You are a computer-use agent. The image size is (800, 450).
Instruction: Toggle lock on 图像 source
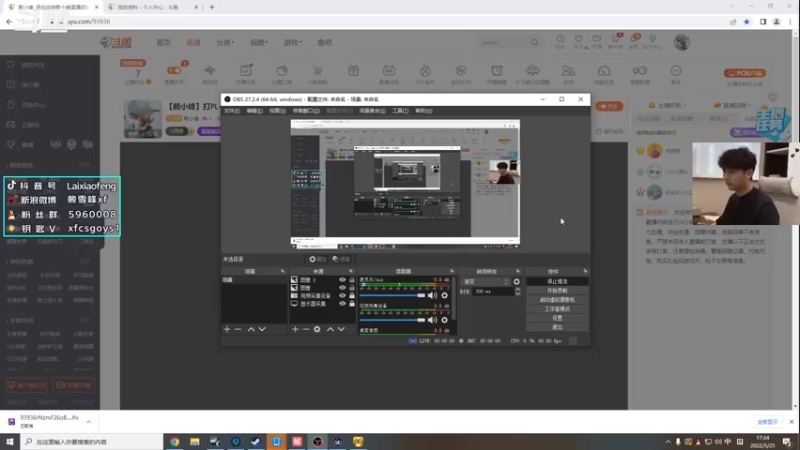pos(352,288)
